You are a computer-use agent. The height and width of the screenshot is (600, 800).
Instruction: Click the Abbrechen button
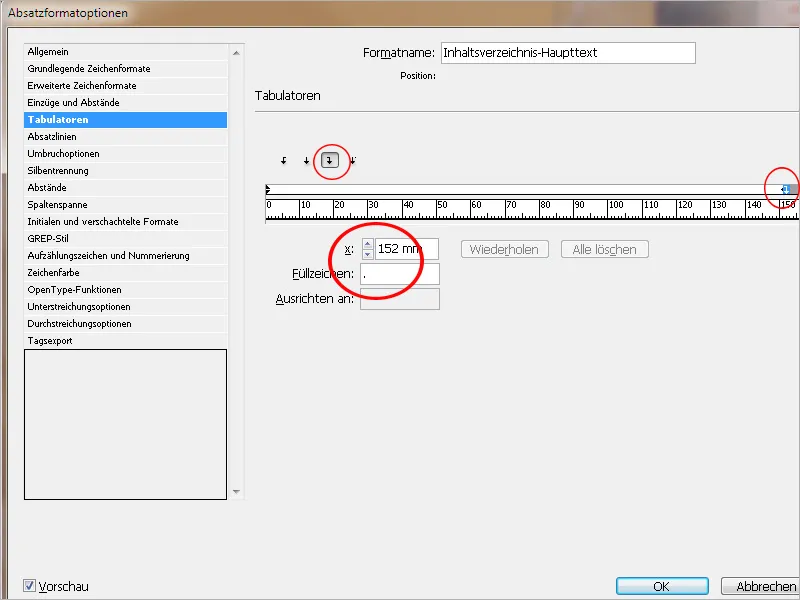pos(760,586)
